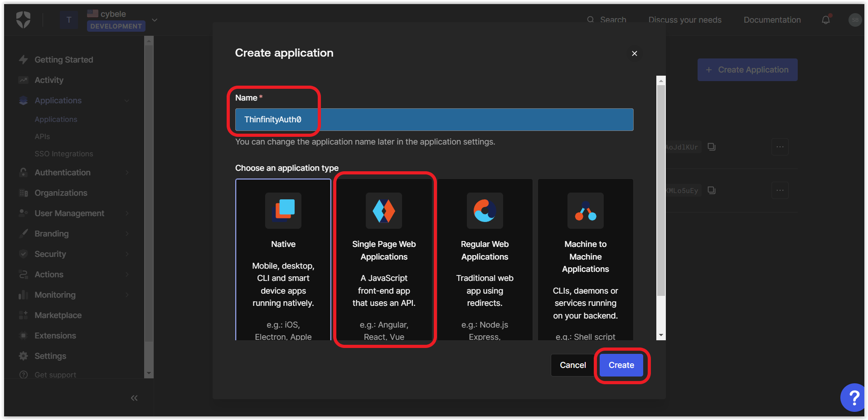This screenshot has height=420, width=868.
Task: Click the Create button
Action: click(x=621, y=365)
